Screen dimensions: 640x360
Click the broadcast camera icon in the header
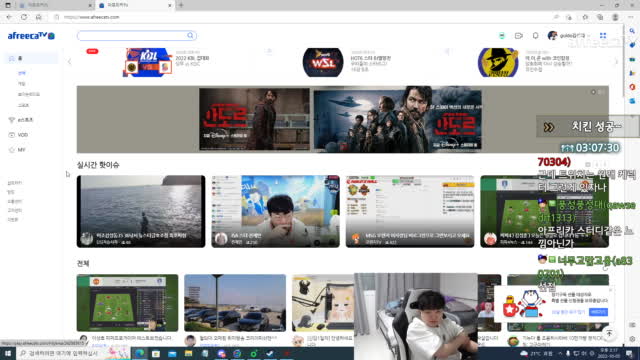click(x=518, y=36)
